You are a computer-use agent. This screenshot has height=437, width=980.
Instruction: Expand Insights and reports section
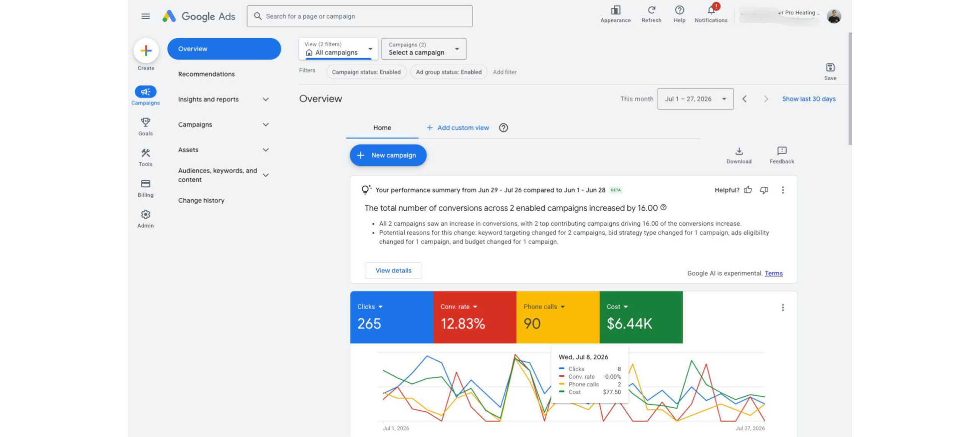pos(224,99)
